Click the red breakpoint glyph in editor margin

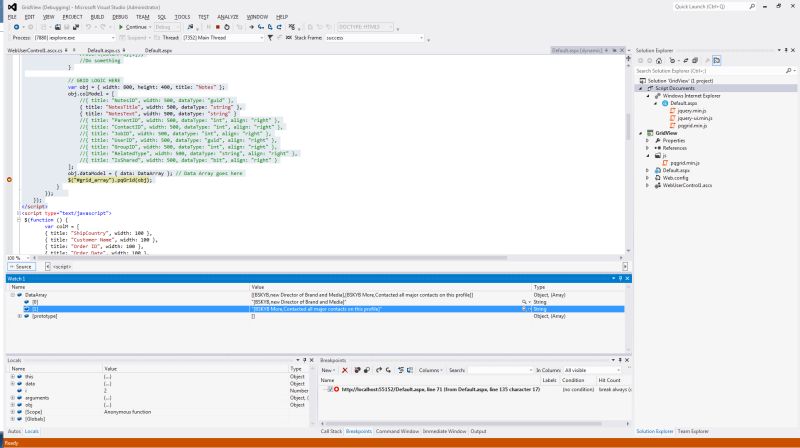[9, 180]
